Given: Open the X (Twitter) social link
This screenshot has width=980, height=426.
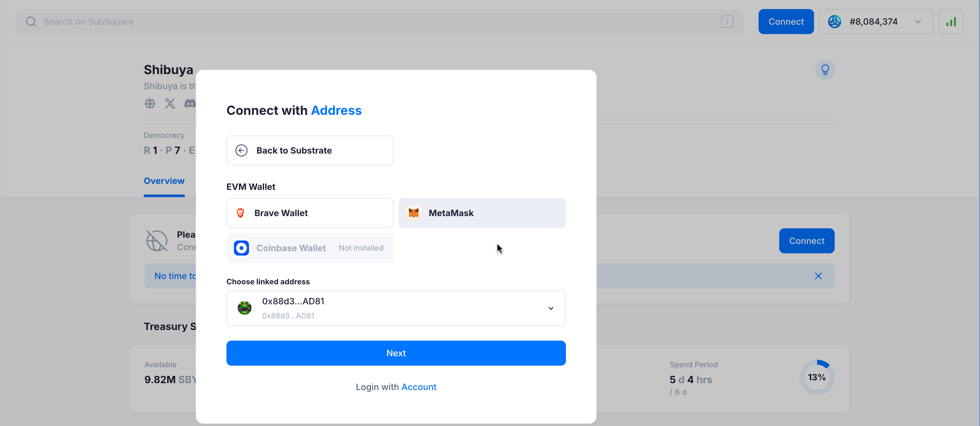Looking at the screenshot, I should pos(170,103).
